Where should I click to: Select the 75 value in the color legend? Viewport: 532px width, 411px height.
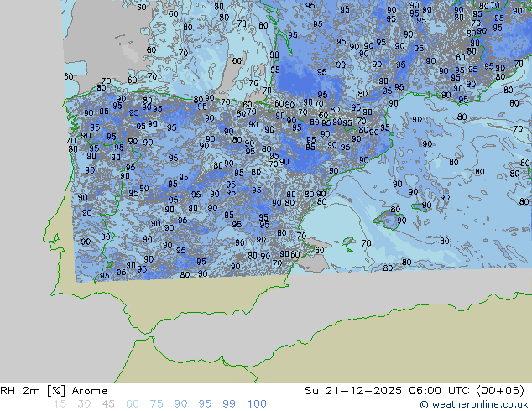click(156, 404)
